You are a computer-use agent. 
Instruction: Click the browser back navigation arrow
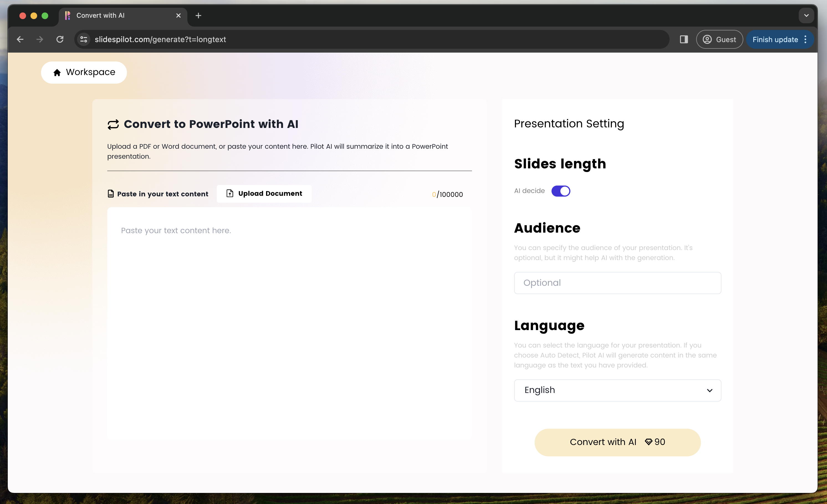(x=19, y=40)
